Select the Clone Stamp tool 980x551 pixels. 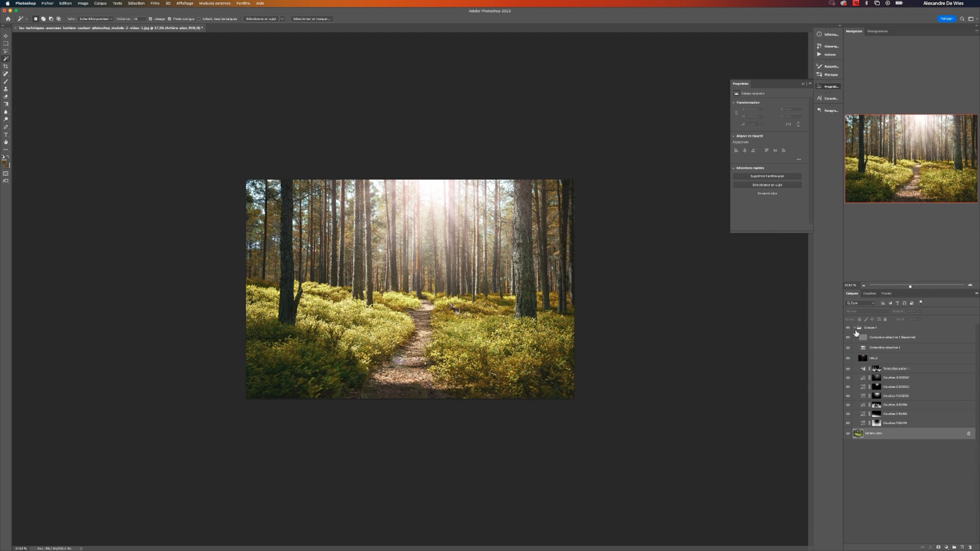6,89
